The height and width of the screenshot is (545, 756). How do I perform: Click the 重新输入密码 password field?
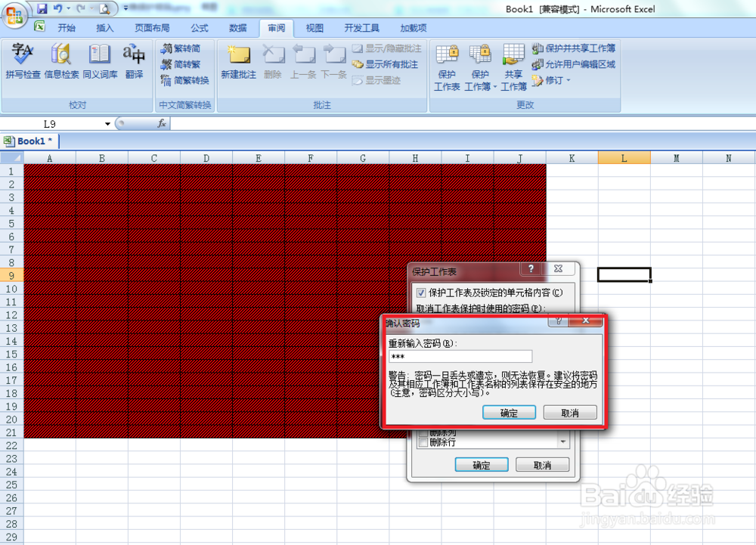pyautogui.click(x=460, y=357)
